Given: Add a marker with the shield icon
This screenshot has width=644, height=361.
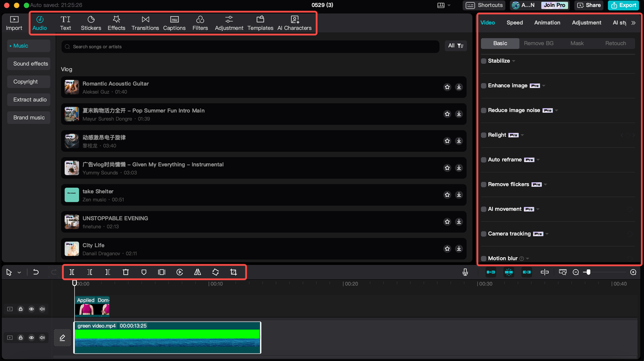Looking at the screenshot, I should pos(144,272).
